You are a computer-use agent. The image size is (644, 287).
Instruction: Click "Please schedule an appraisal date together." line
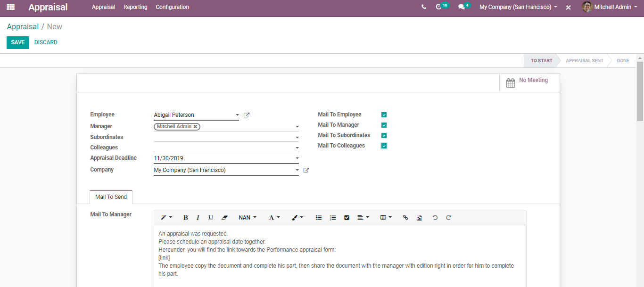click(x=212, y=242)
